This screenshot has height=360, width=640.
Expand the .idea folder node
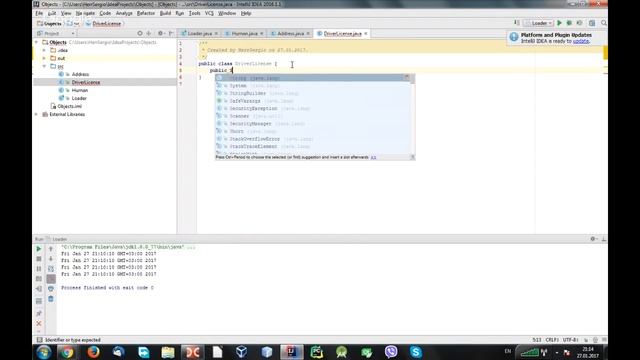tap(44, 50)
